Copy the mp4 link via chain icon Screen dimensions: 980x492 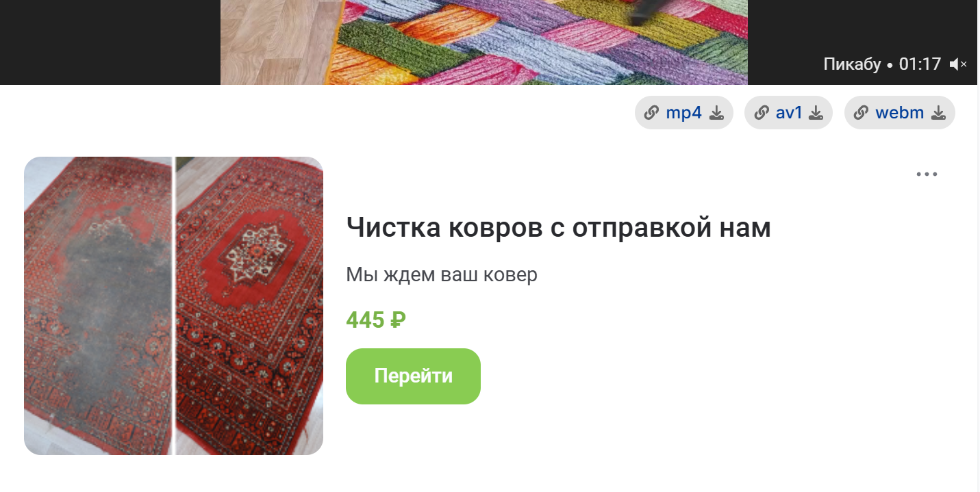coord(651,113)
